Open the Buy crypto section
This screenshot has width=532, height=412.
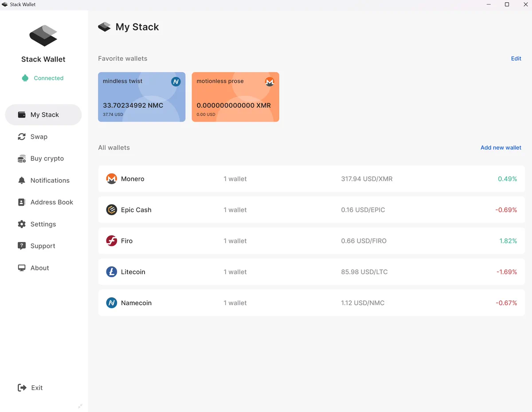click(x=43, y=159)
